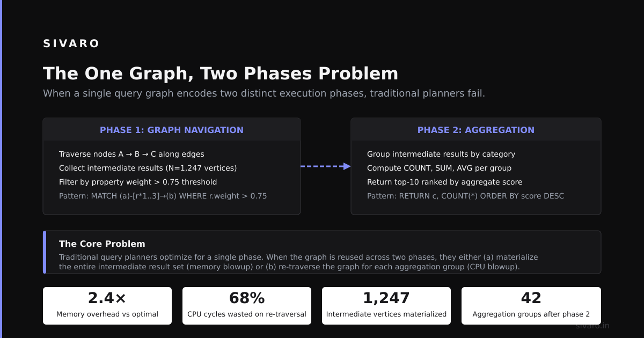Open the sivaro.in watermark link
The image size is (644, 338).
pos(592,326)
